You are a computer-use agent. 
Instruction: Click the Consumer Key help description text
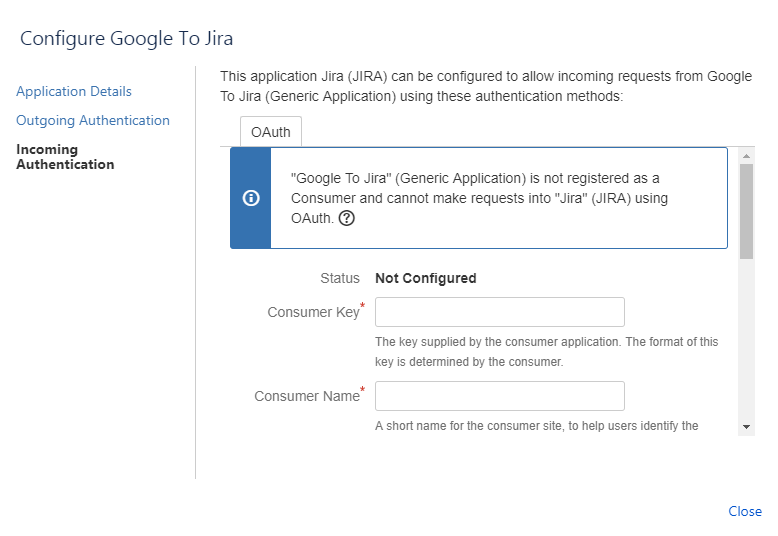pyautogui.click(x=546, y=352)
